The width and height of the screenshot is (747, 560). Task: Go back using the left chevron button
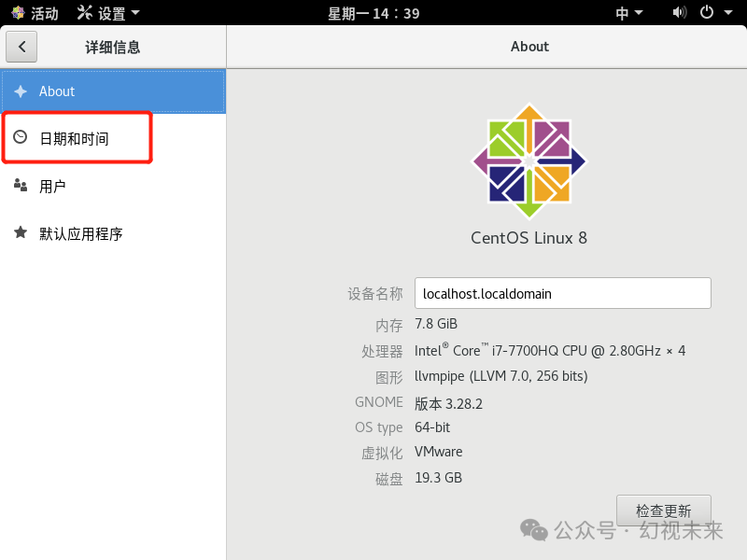21,47
